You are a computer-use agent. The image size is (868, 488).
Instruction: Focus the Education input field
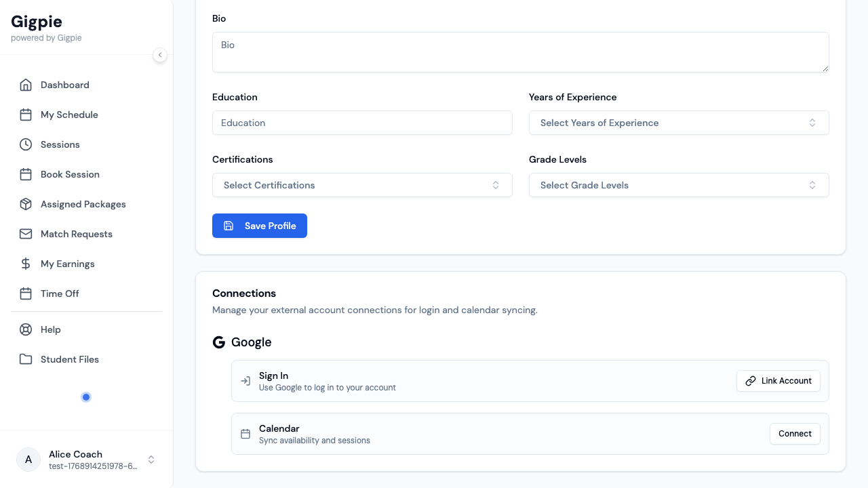point(362,123)
